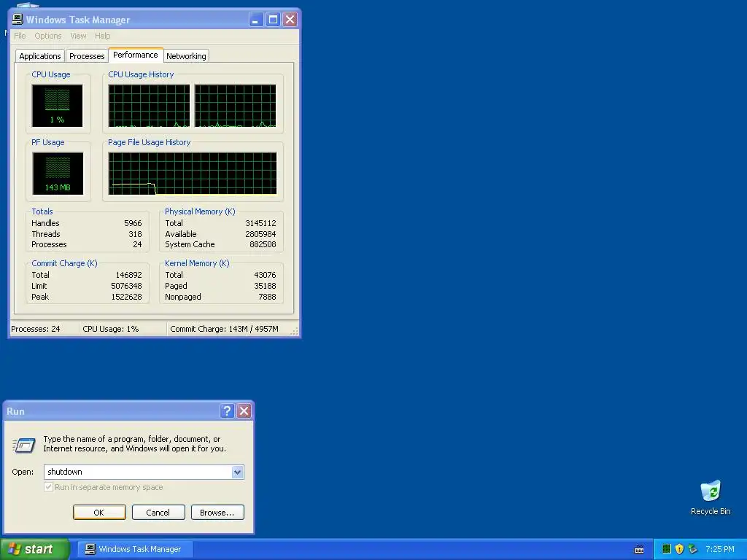The image size is (747, 560).
Task: Switch to the Networking tab
Action: pos(186,56)
